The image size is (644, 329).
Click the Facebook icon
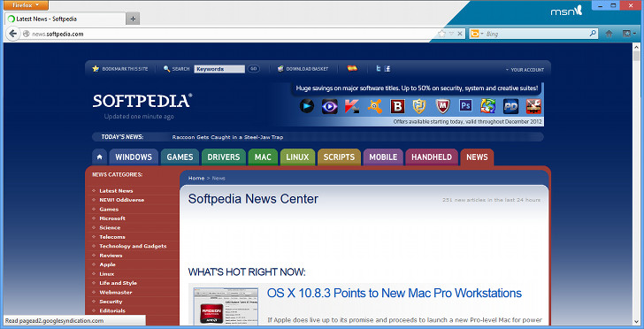pos(387,69)
